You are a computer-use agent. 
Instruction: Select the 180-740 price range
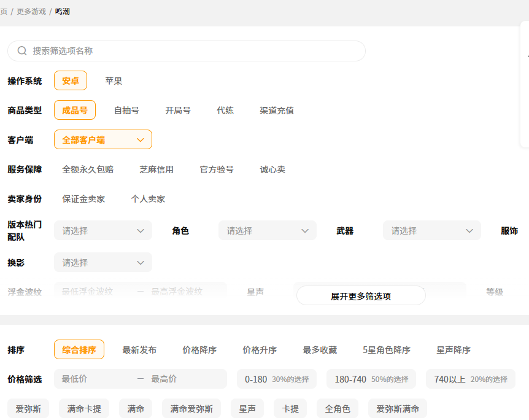pos(371,379)
